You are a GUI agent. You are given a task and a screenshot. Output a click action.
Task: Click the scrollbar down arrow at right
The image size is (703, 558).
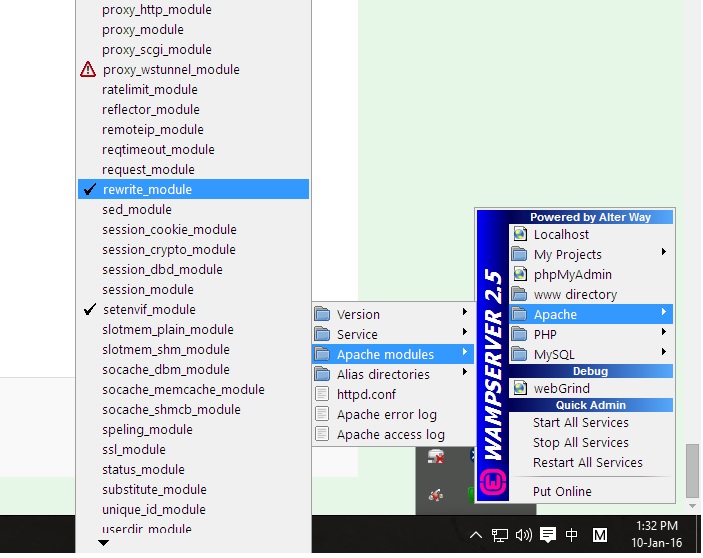692,506
